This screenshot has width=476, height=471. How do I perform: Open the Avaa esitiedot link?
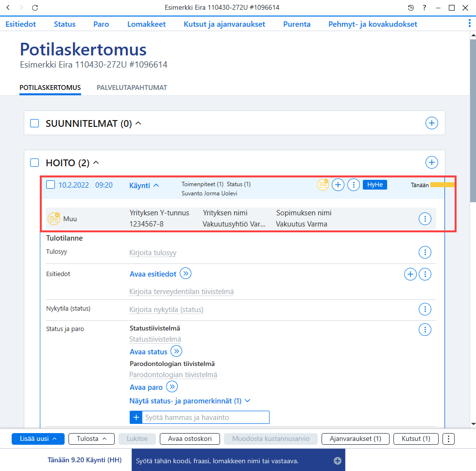(x=153, y=274)
